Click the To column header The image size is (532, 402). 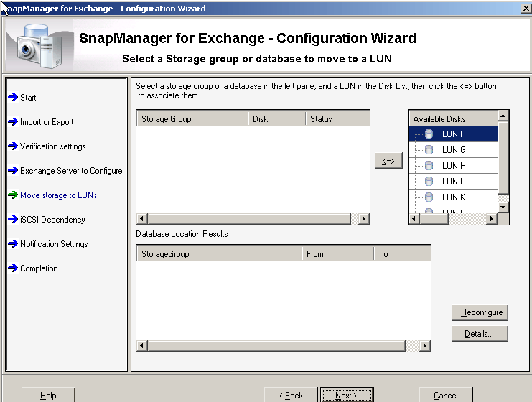click(402, 253)
